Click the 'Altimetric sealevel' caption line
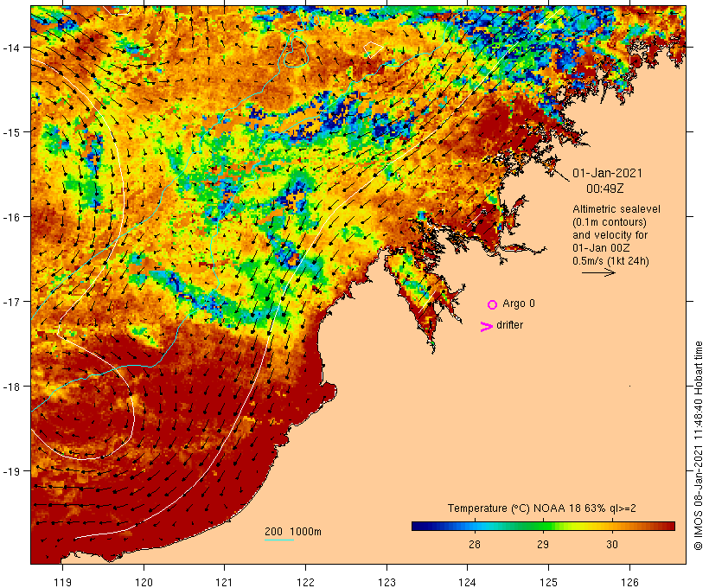This screenshot has height=588, width=709. (616, 209)
